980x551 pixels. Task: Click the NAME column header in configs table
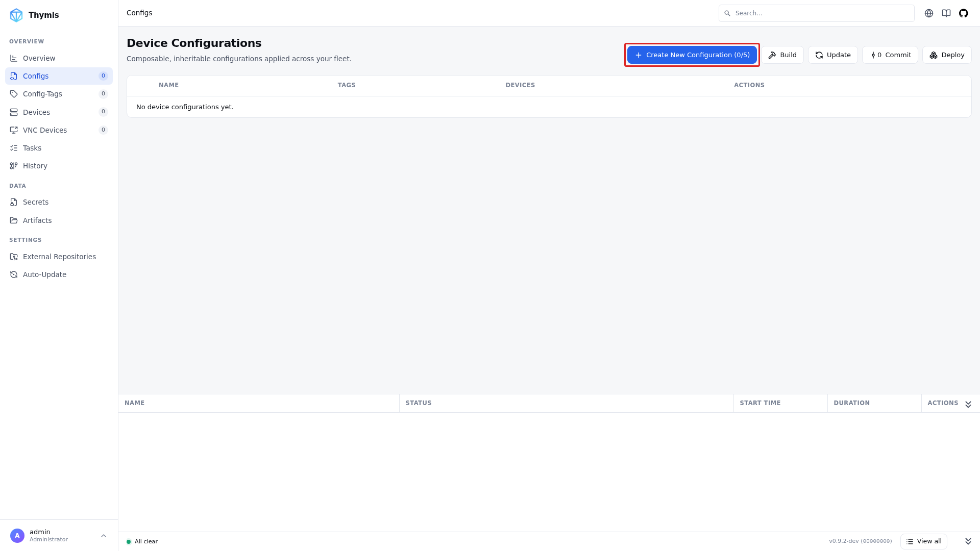coord(168,85)
